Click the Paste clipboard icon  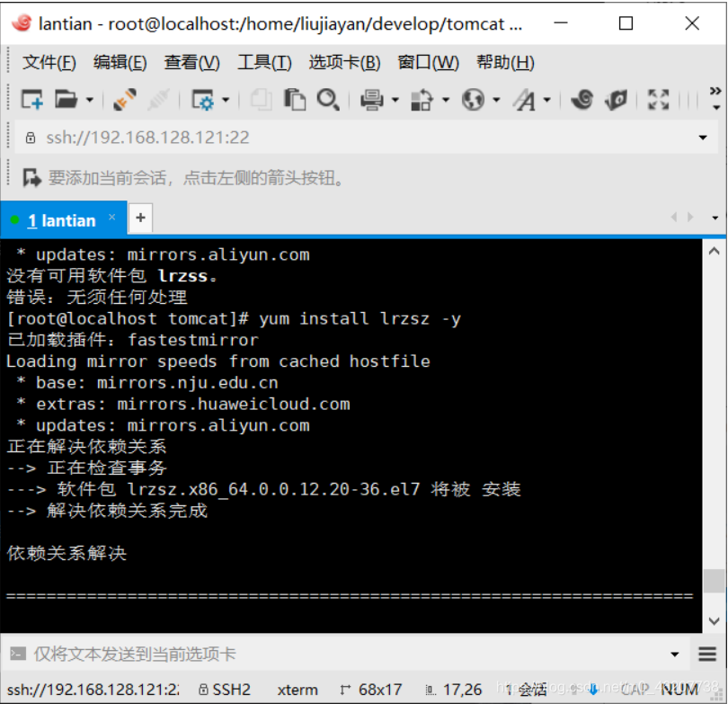pyautogui.click(x=295, y=100)
